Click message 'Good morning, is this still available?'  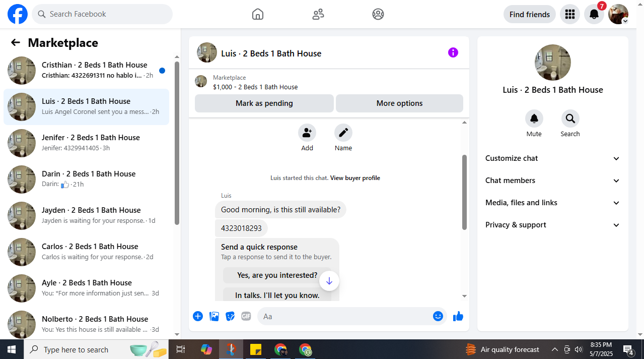pyautogui.click(x=280, y=210)
